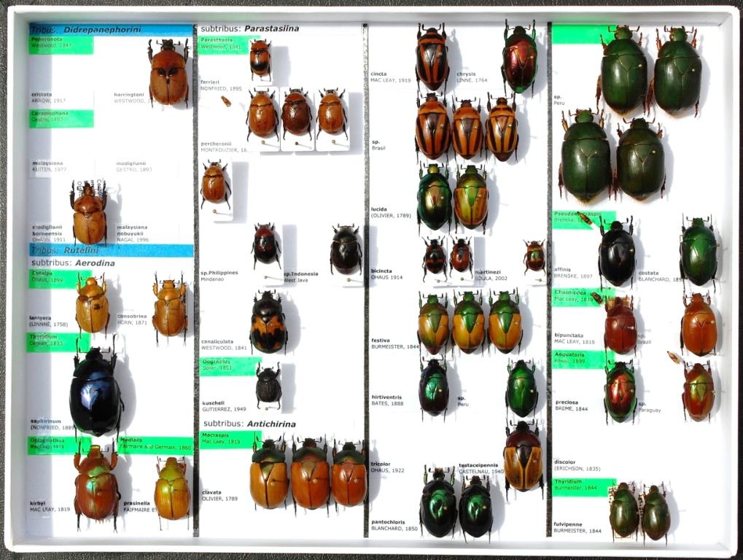Select the green Thyridium genus label
This screenshot has height=560, width=743.
point(583,486)
